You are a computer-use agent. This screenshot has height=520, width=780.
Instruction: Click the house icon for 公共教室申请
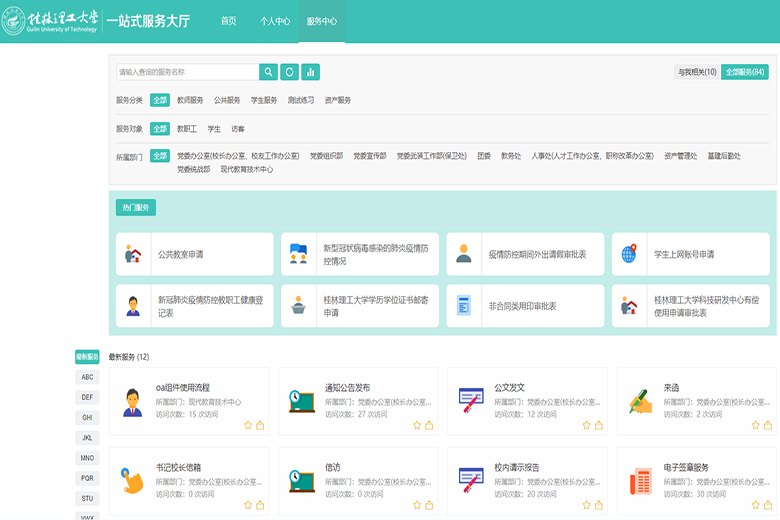click(x=134, y=254)
